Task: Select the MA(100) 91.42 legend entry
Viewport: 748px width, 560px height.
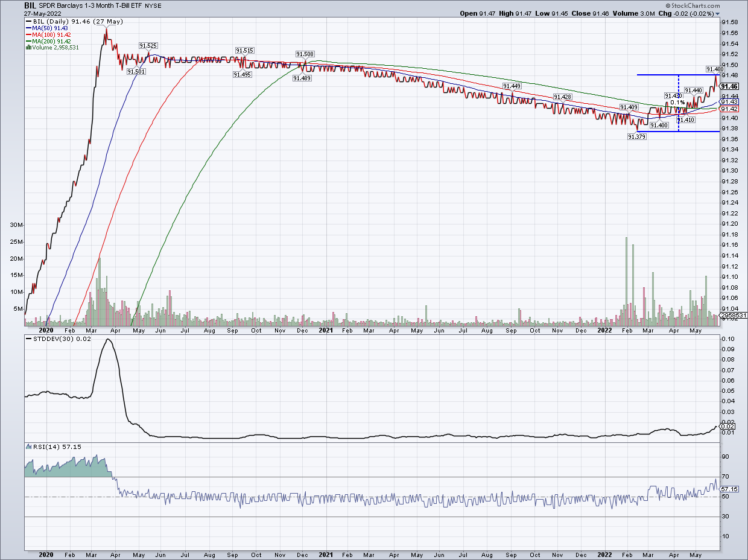Action: tap(48, 34)
